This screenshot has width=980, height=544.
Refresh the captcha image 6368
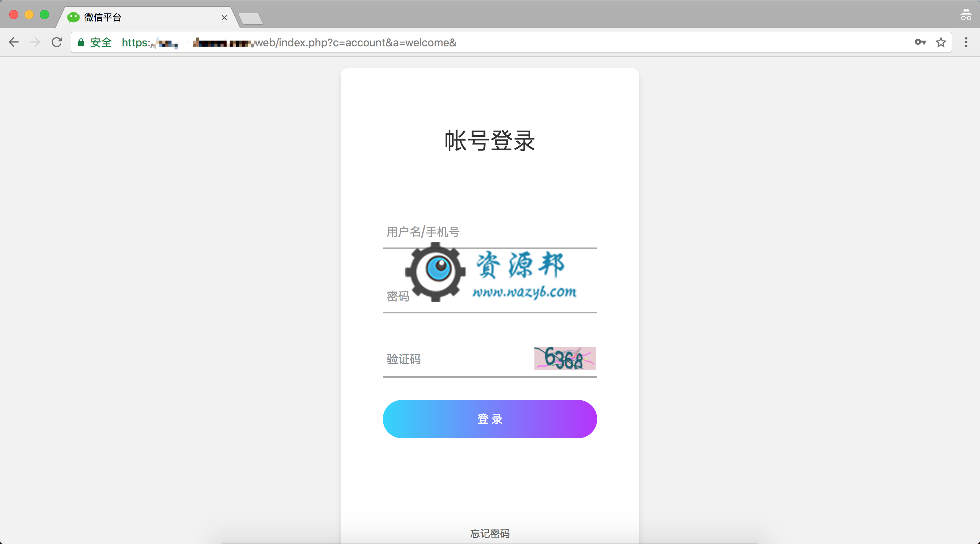click(565, 359)
